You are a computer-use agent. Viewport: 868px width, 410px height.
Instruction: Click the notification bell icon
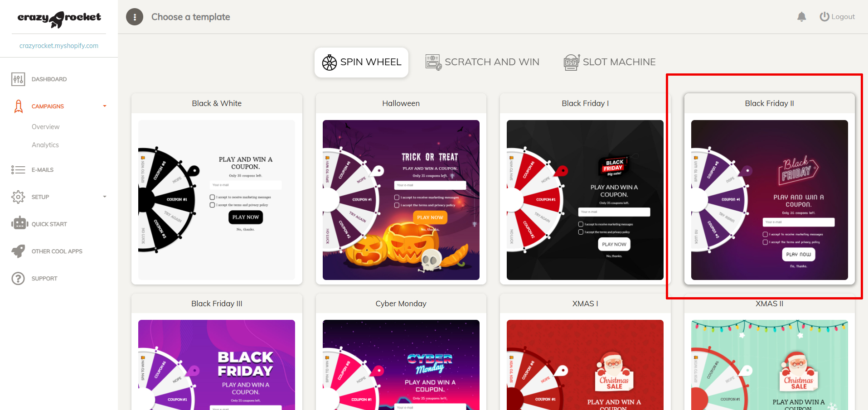[801, 17]
